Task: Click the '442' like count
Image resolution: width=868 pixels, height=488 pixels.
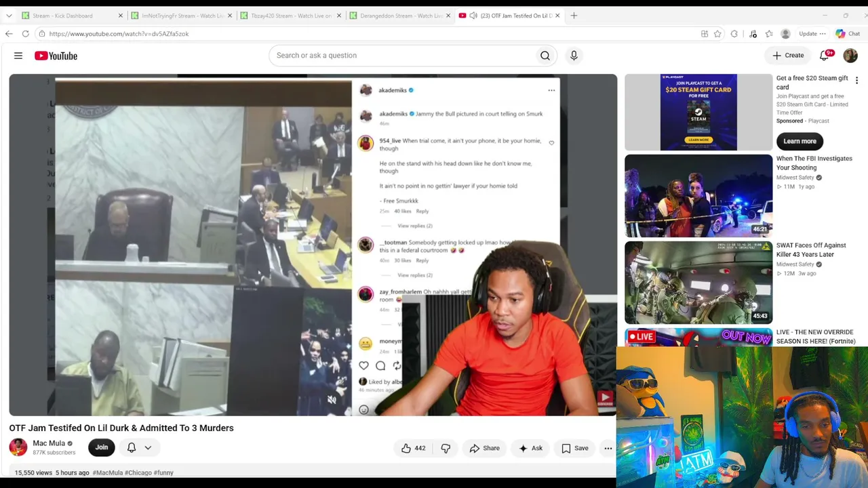Action: click(x=420, y=448)
